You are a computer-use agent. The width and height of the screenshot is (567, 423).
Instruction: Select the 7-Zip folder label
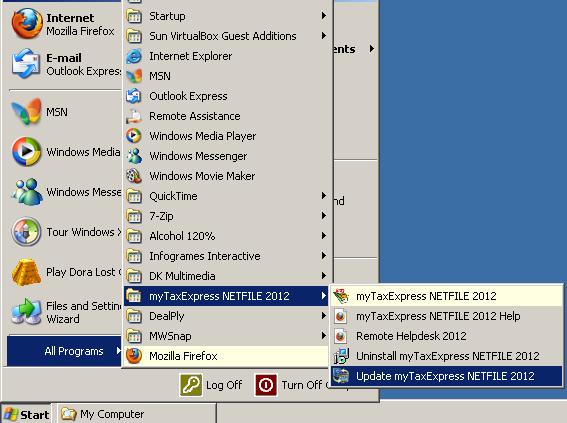(161, 216)
